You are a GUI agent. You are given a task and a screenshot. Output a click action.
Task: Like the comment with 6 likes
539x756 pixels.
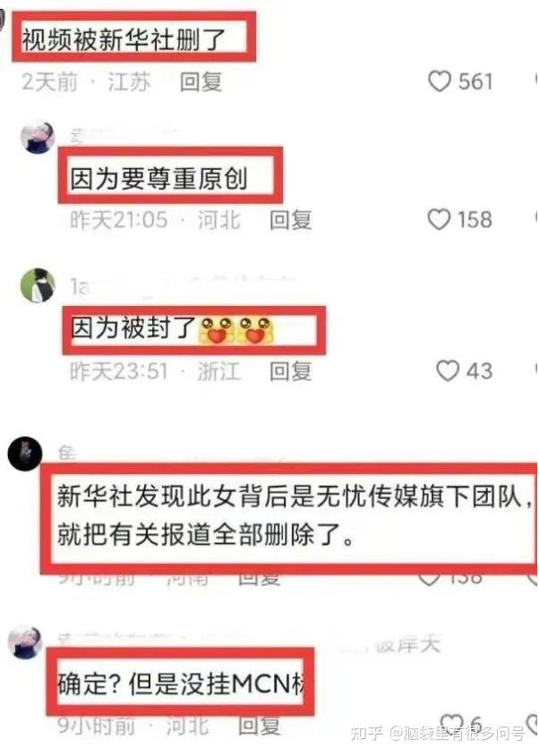[451, 723]
